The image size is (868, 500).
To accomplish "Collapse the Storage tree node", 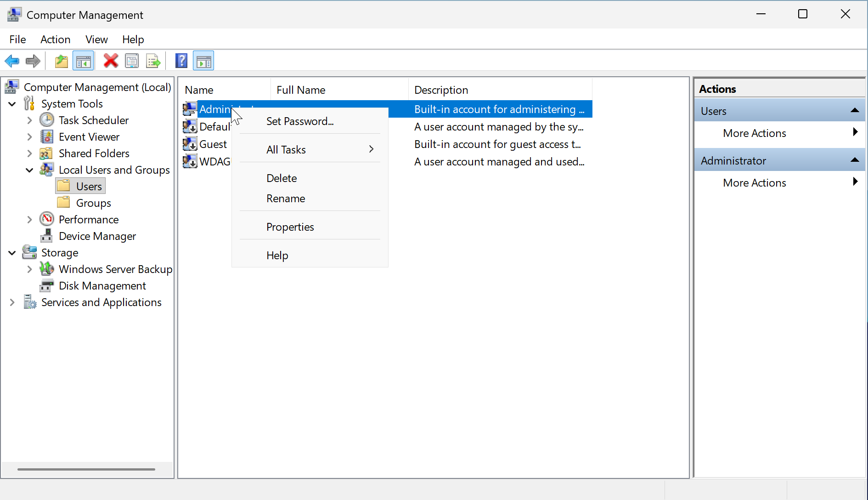I will coord(12,253).
